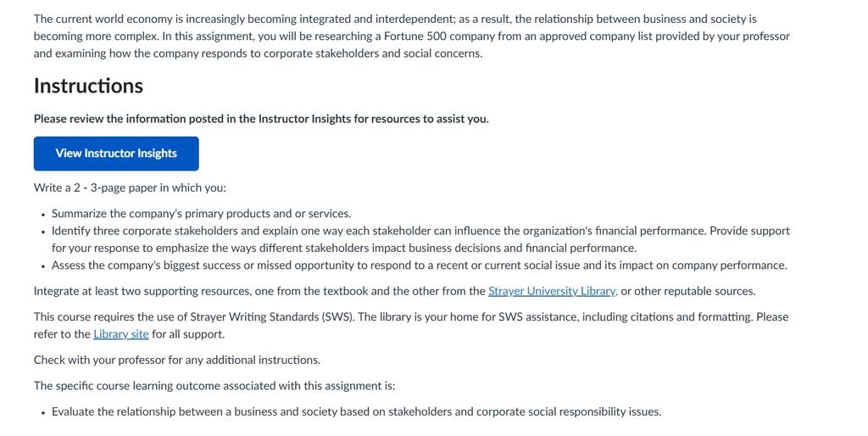
Task: Click the 'Write a 2 - 3-page paper' line
Action: (x=130, y=187)
